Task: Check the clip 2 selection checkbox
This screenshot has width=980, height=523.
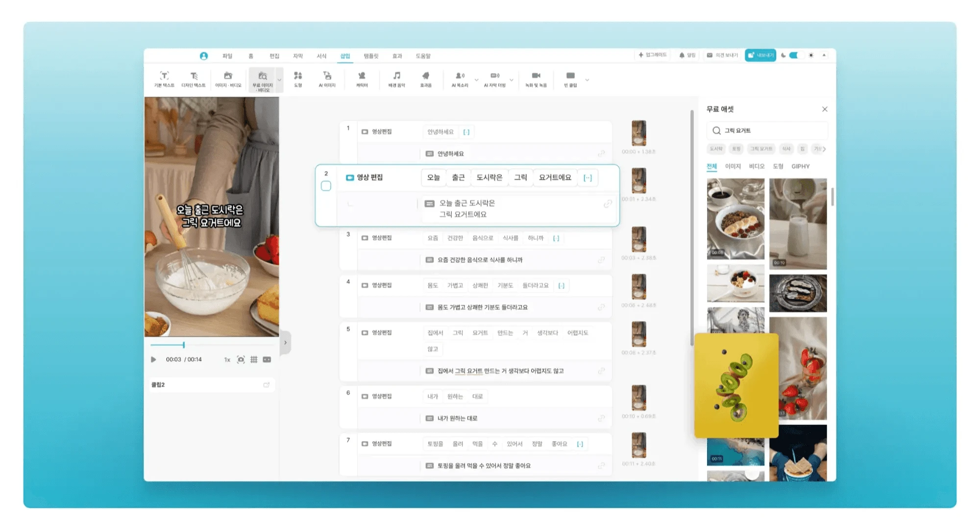Action: pyautogui.click(x=326, y=186)
